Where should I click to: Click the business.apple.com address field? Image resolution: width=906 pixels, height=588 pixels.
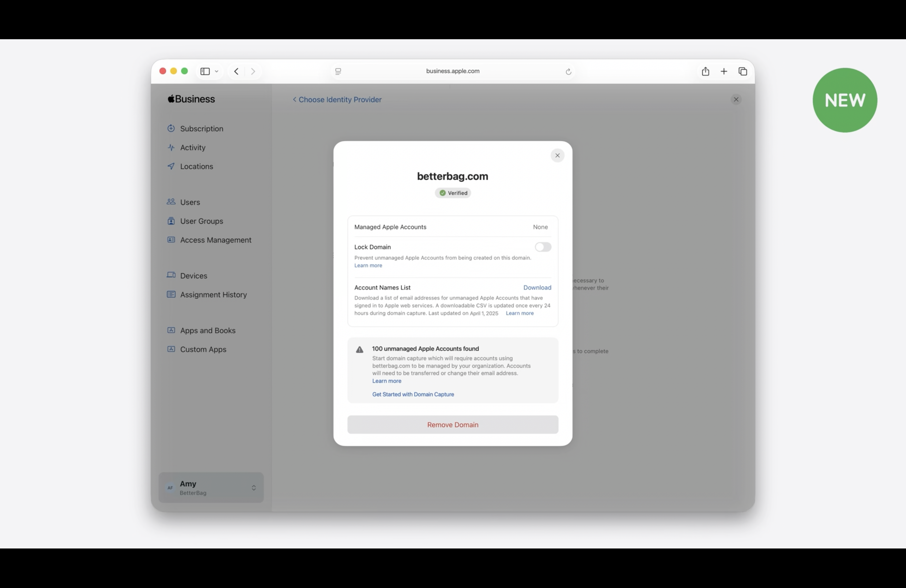453,71
